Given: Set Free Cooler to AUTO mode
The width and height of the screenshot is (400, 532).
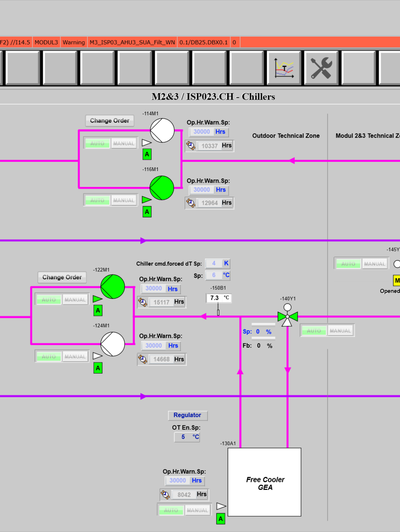Looking at the screenshot, I should [x=171, y=510].
